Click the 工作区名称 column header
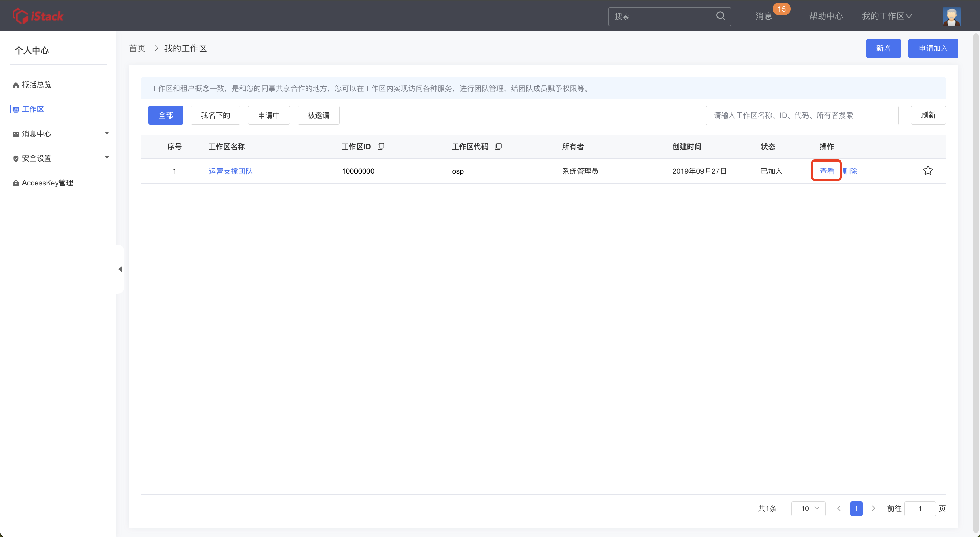The width and height of the screenshot is (980, 537). (226, 147)
